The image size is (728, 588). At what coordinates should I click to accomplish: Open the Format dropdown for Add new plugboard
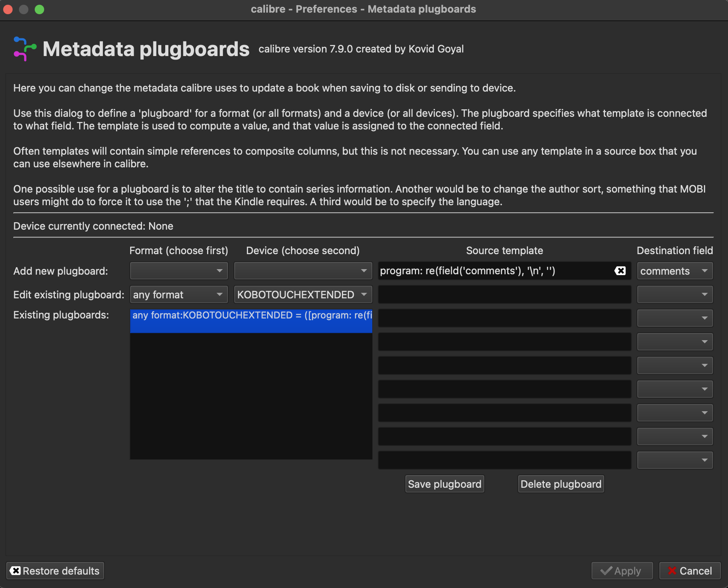[179, 271]
